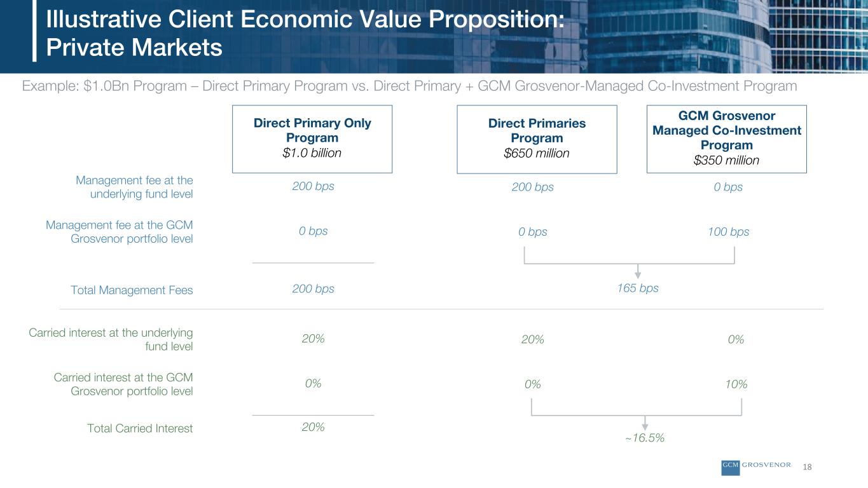The width and height of the screenshot is (868, 488).
Task: Click the 100 bps co-investment fee value
Action: pos(728,232)
